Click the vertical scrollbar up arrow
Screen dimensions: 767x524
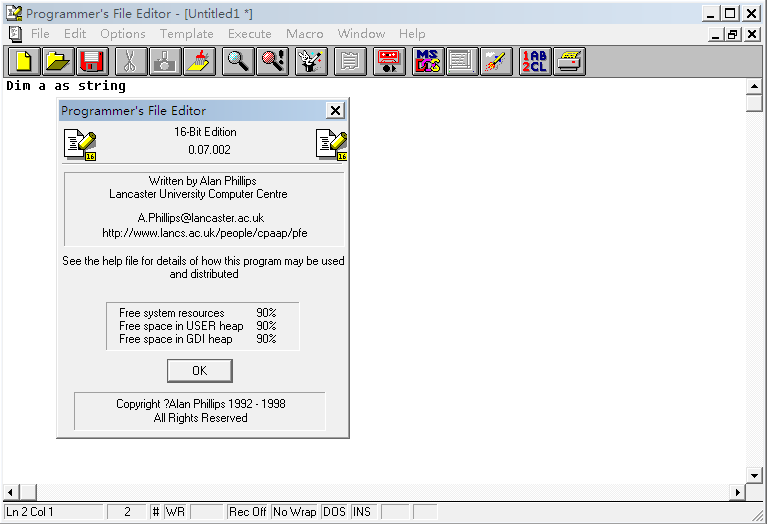[x=755, y=87]
